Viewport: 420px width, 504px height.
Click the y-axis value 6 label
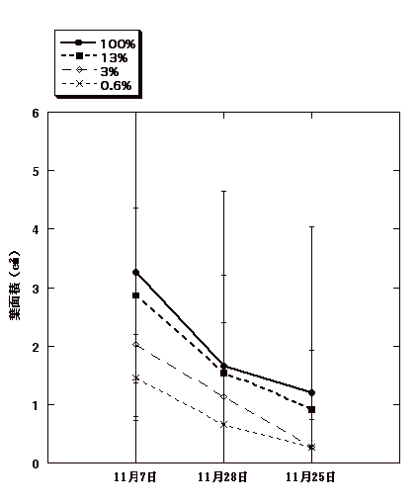pos(36,114)
